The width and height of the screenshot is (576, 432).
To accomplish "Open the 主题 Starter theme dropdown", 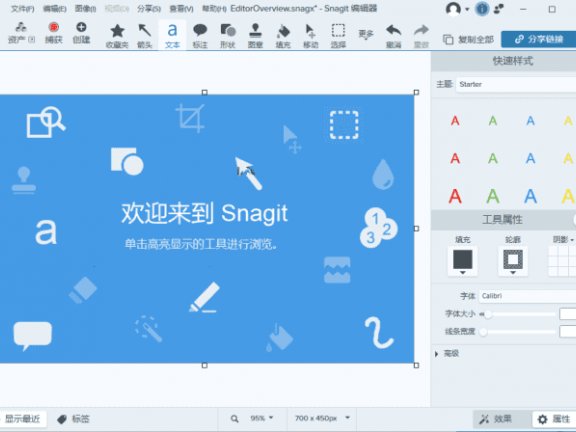I will (x=516, y=84).
